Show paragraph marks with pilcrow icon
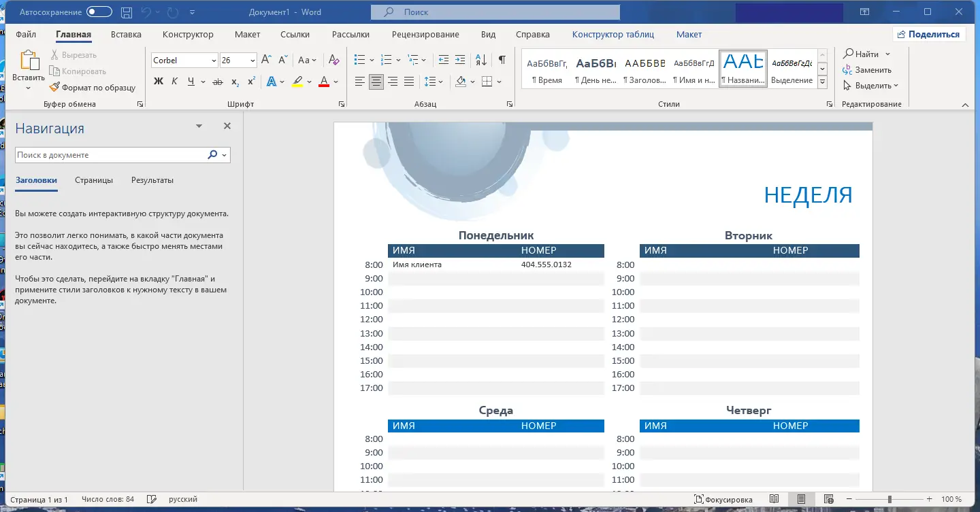This screenshot has height=512, width=980. click(x=502, y=60)
